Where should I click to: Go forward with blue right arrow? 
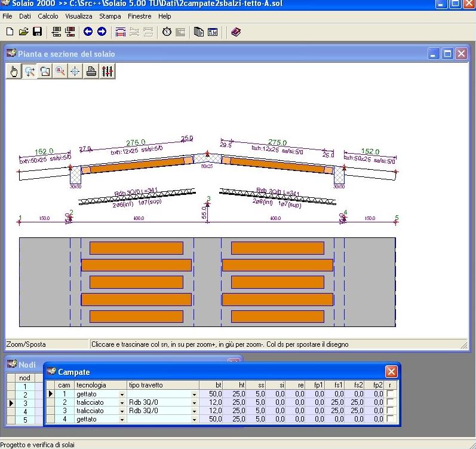(102, 32)
